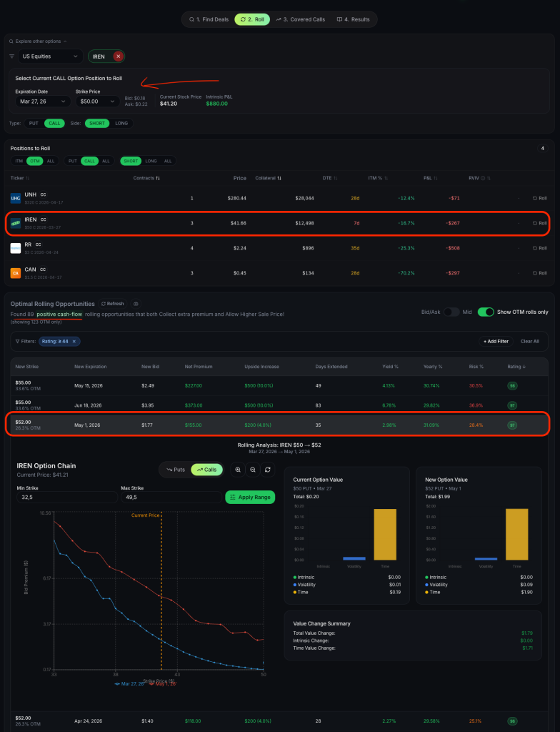Screen dimensions: 560x732
Task: Click the Apply Range button
Action: (250, 497)
